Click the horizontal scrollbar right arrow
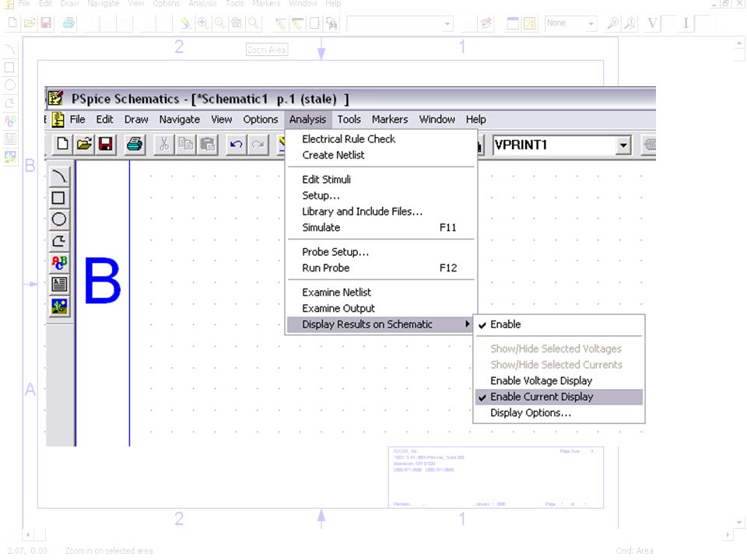 (728, 535)
